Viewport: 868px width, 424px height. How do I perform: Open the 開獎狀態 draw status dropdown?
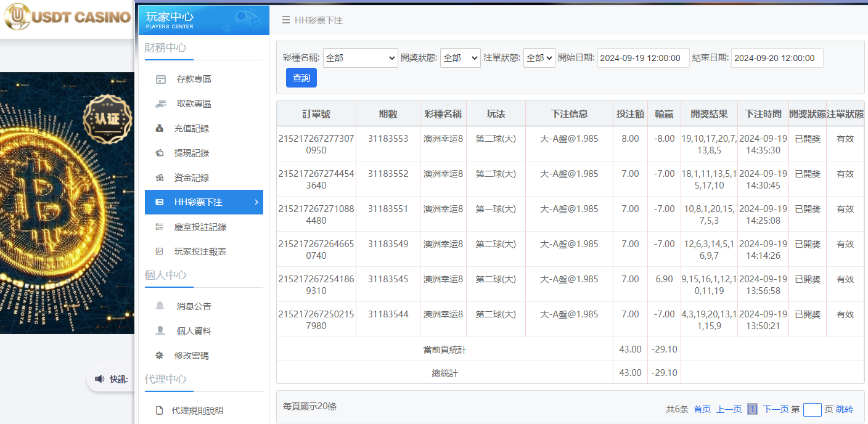click(460, 57)
